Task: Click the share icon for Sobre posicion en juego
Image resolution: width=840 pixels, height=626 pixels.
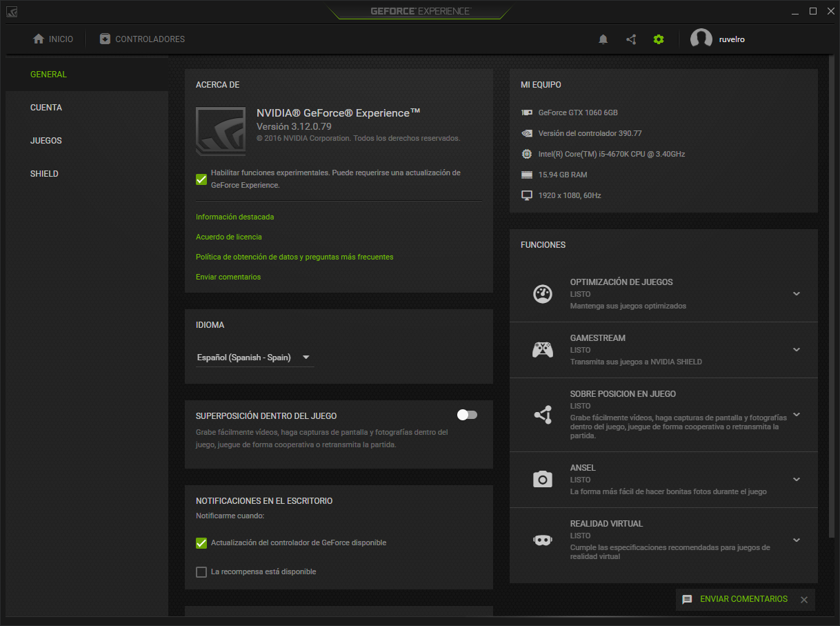Action: (543, 415)
